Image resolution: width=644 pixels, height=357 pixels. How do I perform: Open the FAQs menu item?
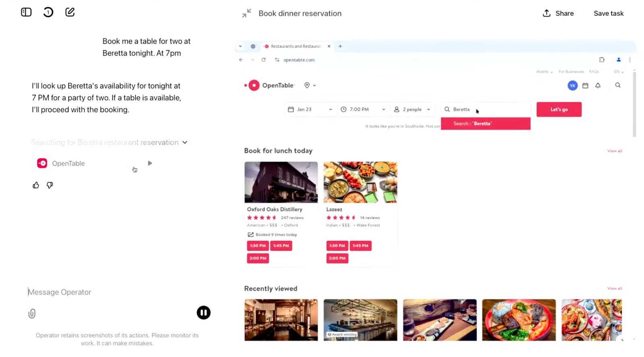click(x=594, y=72)
